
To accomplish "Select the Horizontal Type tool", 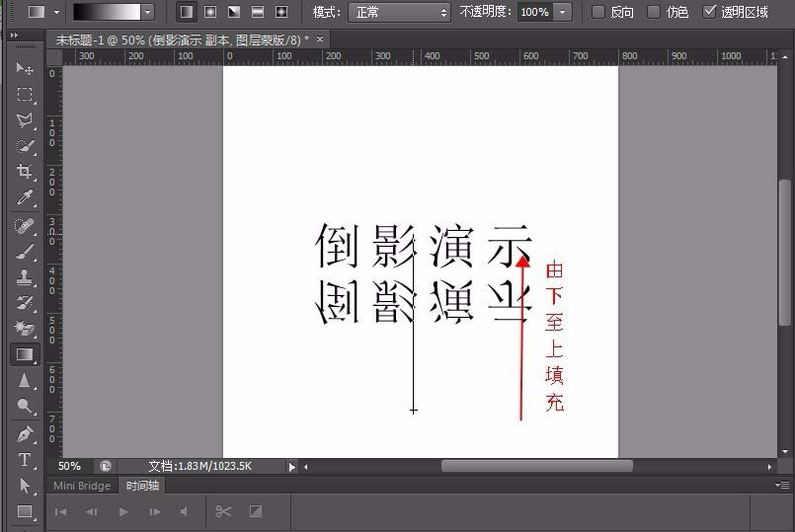I will pos(25,460).
